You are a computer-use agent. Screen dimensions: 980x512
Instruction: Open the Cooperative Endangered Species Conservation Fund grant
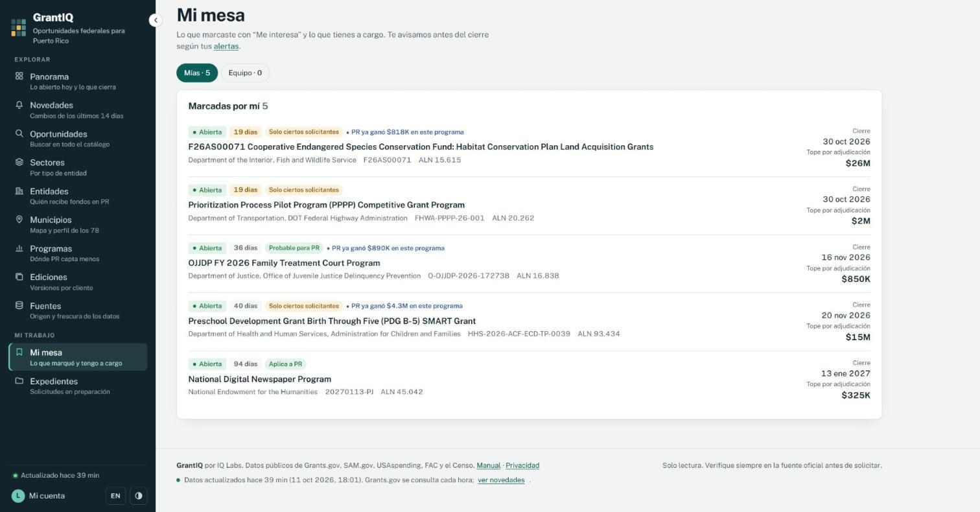coord(421,147)
